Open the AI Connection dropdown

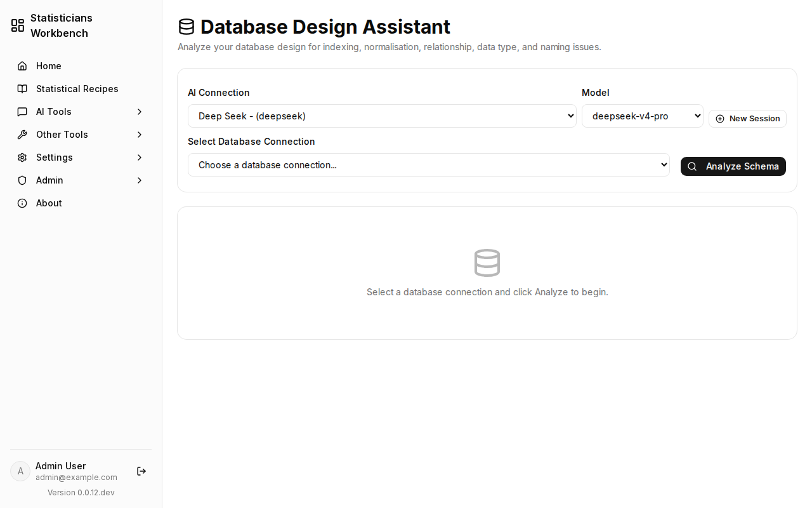tap(382, 116)
